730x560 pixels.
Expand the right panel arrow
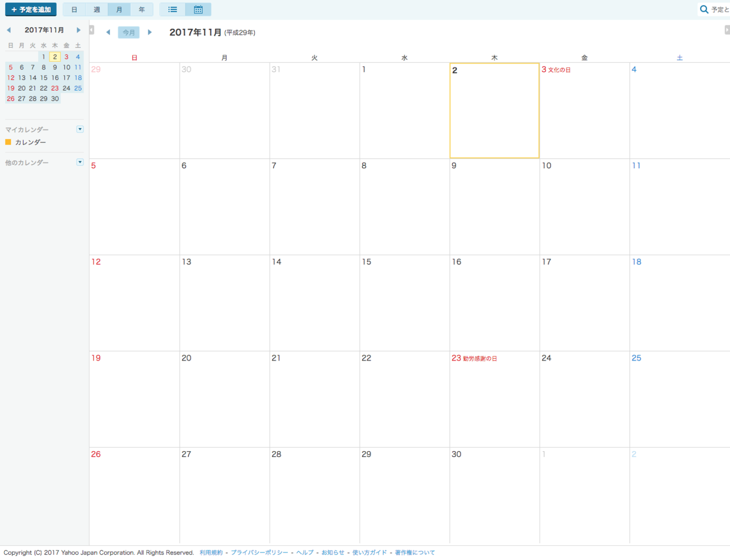727,30
